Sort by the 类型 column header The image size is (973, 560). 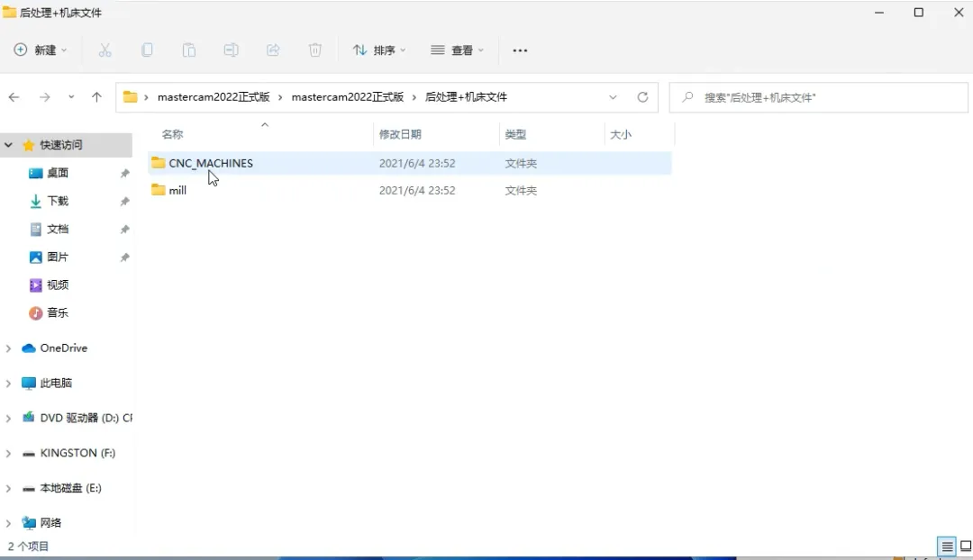point(515,134)
